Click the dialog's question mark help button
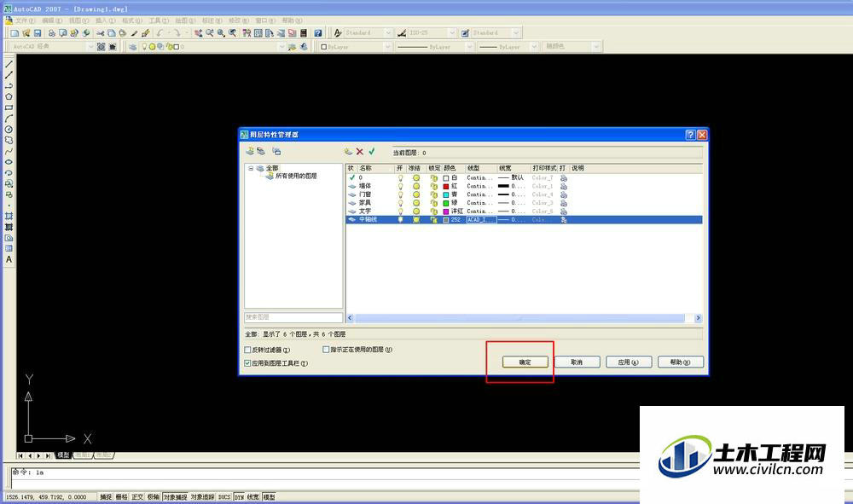This screenshot has width=853, height=504. click(690, 134)
